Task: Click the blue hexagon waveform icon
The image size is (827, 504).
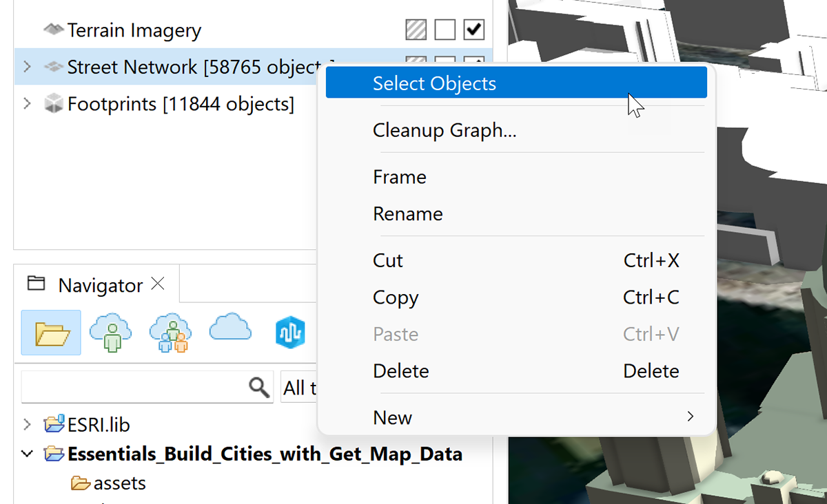Action: [x=289, y=333]
